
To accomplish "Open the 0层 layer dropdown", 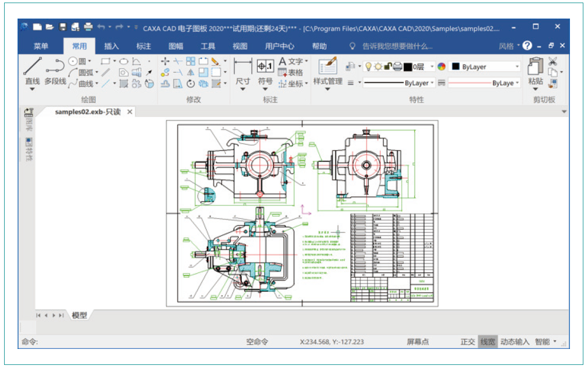I will [x=432, y=67].
